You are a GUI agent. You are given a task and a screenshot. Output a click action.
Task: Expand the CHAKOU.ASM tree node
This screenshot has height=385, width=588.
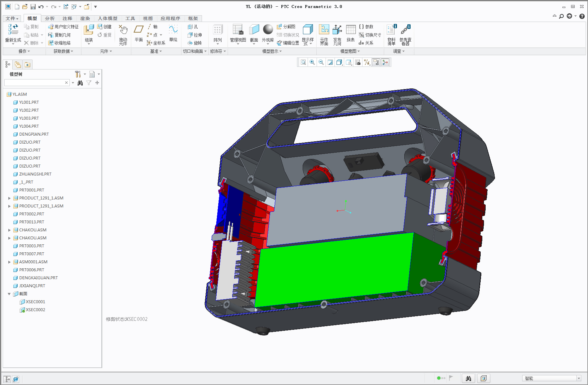point(9,230)
